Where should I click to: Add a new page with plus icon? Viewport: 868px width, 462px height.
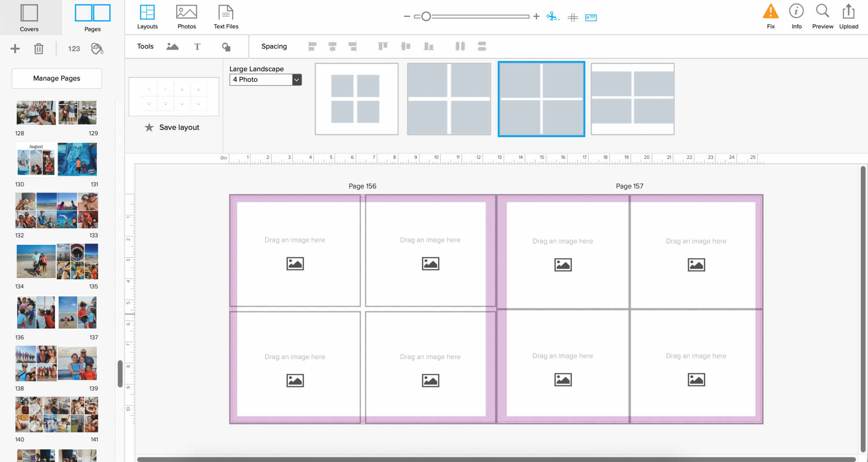click(x=15, y=49)
